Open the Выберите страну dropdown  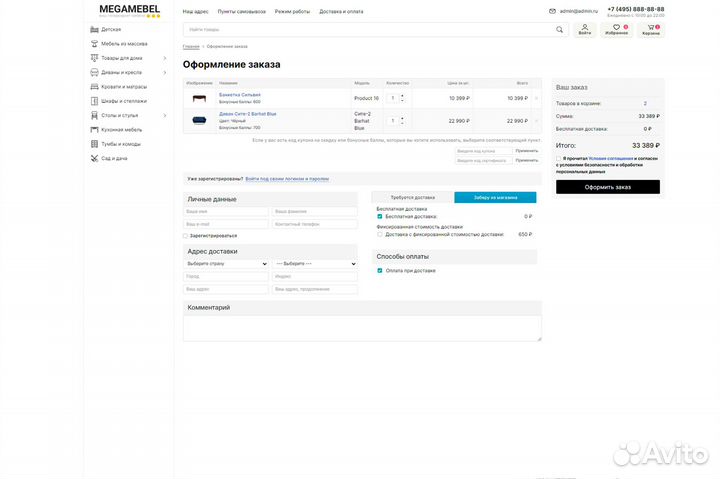(226, 264)
